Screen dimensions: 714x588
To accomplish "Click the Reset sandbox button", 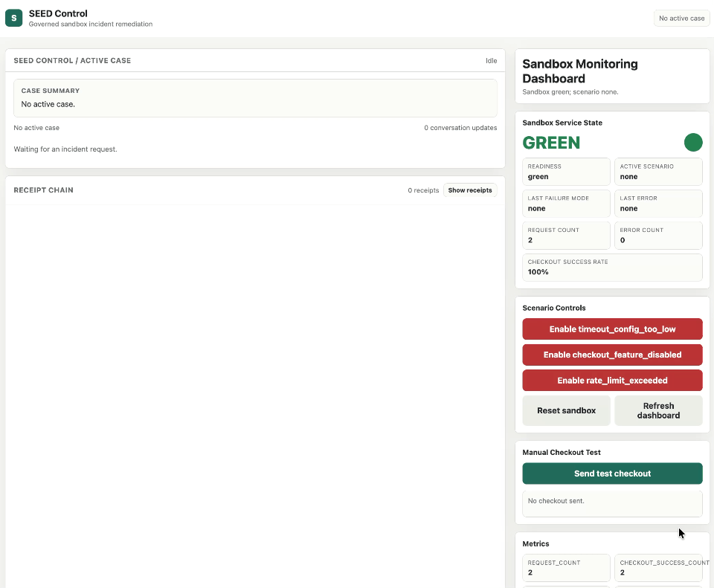I will pos(566,410).
